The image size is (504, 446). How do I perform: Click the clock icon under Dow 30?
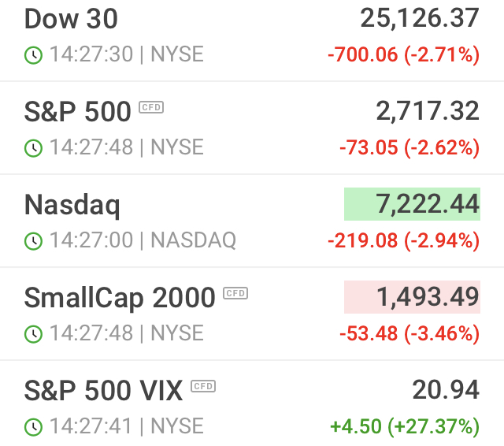(x=33, y=55)
